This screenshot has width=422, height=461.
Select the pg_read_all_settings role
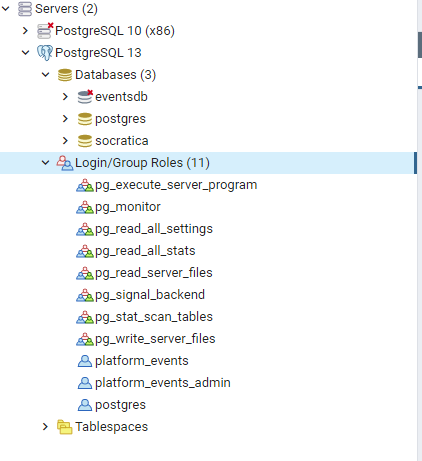click(x=154, y=229)
